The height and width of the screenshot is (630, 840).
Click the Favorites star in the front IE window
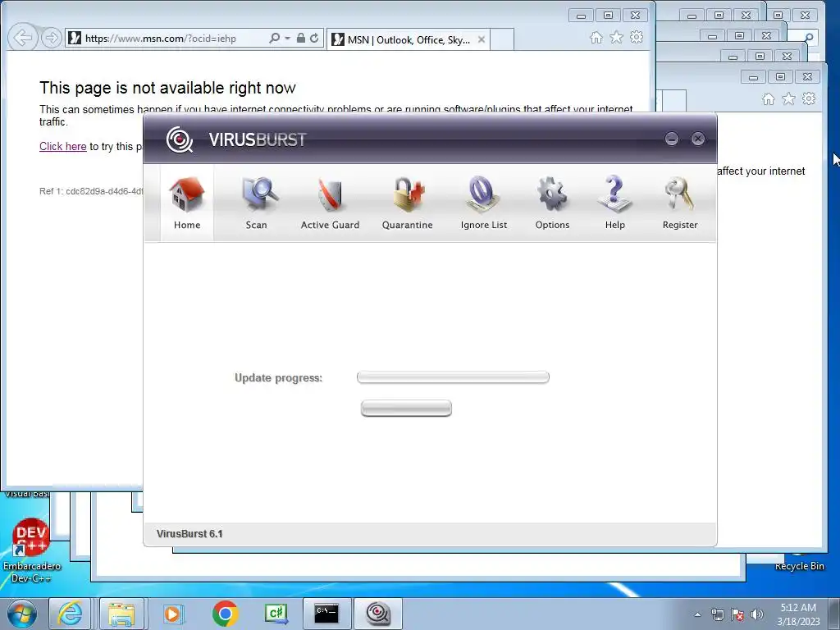pyautogui.click(x=617, y=38)
